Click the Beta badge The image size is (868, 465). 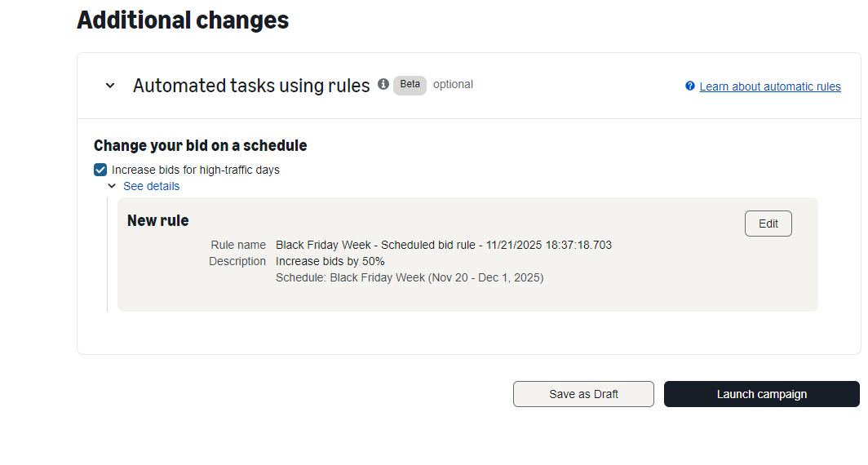pyautogui.click(x=410, y=85)
